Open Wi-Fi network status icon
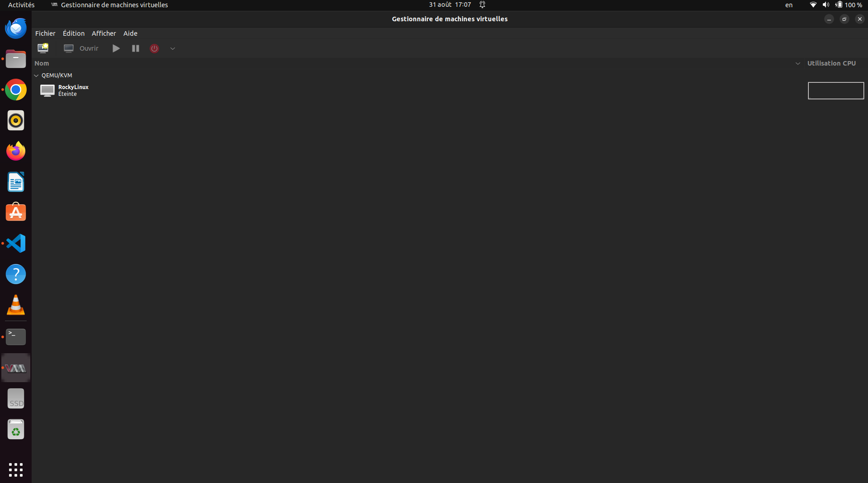The image size is (868, 483). click(813, 5)
